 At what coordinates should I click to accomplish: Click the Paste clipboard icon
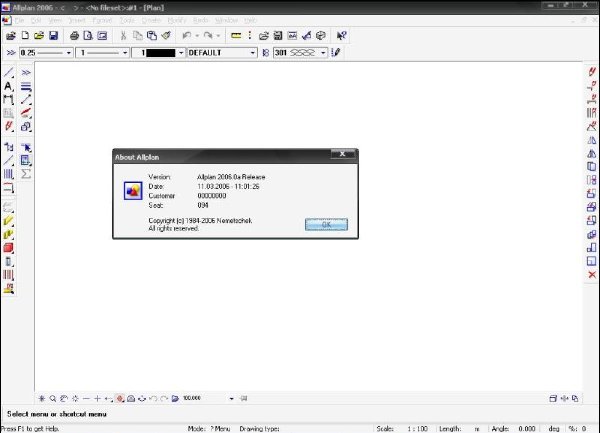(152, 36)
